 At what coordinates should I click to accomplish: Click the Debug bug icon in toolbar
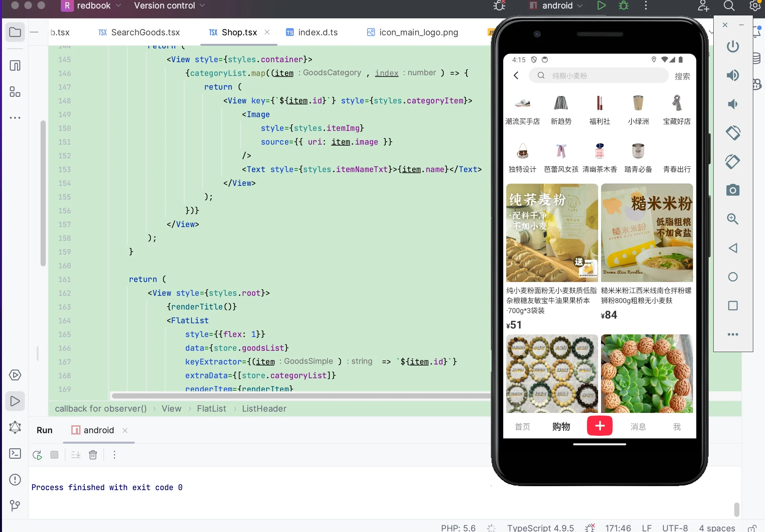tap(623, 6)
